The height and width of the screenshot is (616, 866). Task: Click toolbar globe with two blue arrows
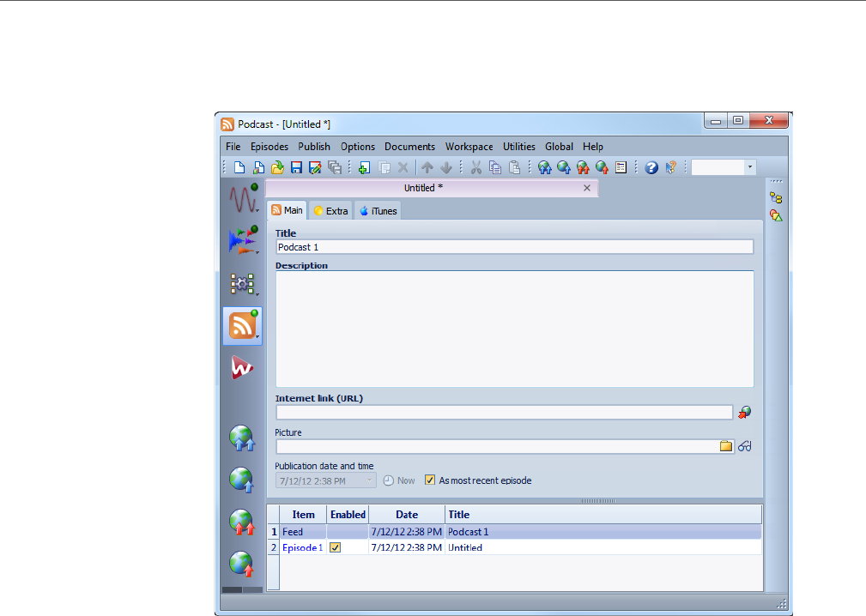pos(544,167)
